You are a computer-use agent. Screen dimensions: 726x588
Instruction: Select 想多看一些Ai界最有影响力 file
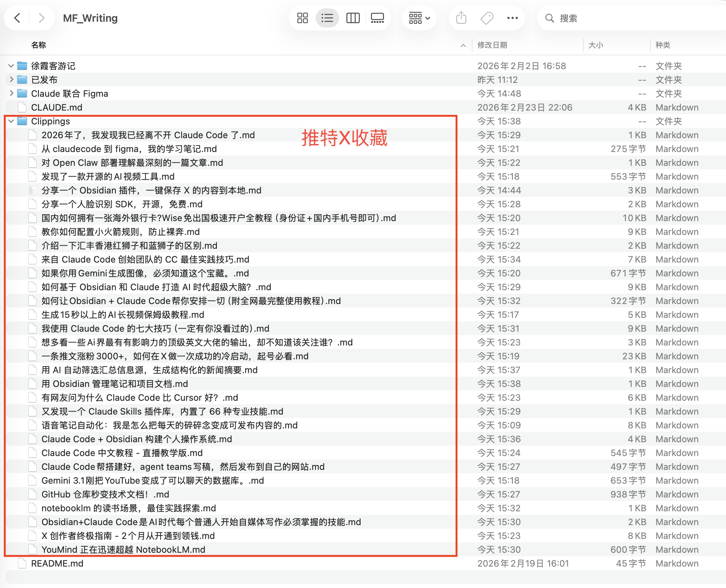point(197,342)
